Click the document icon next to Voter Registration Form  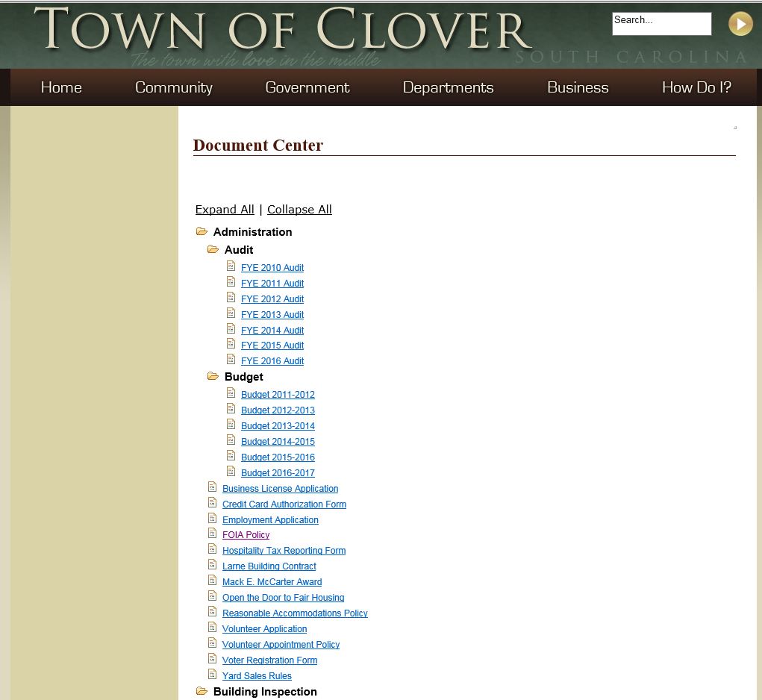(213, 658)
